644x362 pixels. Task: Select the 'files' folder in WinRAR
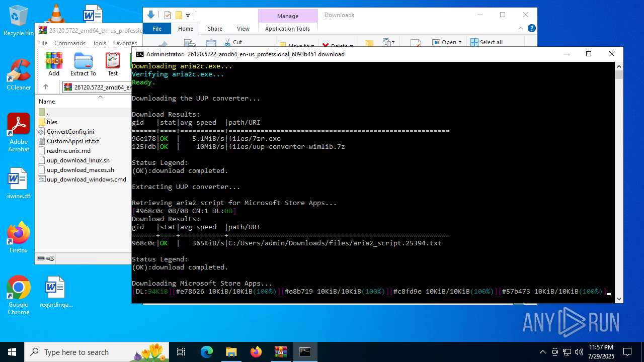click(48, 122)
